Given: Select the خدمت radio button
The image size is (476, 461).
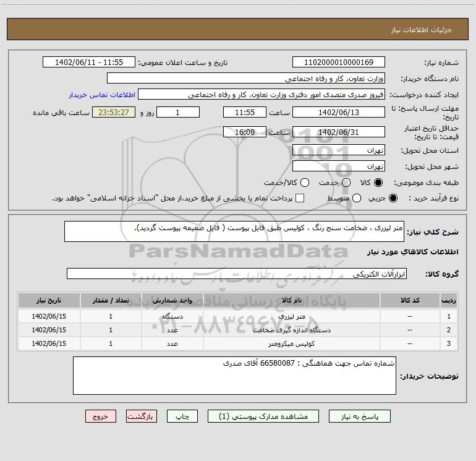Looking at the screenshot, I should point(346,183).
